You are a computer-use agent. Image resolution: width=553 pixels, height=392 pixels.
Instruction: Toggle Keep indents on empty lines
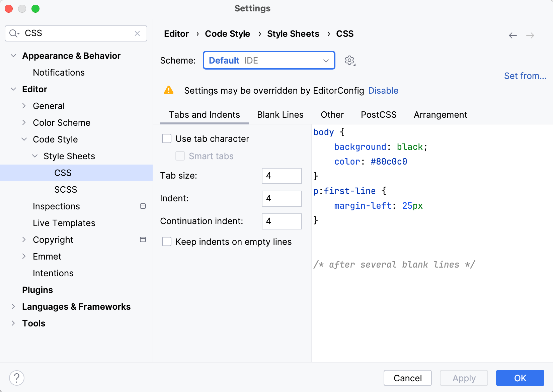(x=166, y=241)
